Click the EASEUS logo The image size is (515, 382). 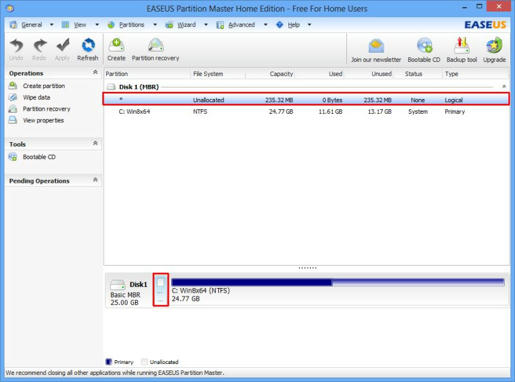point(485,25)
